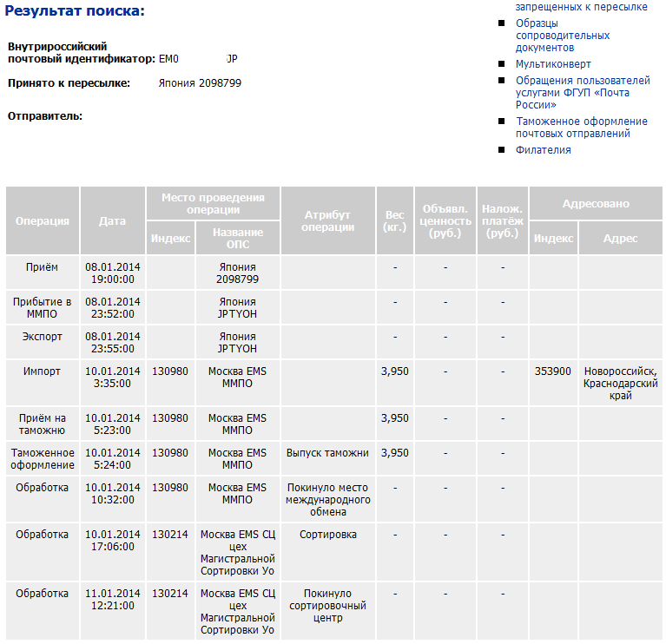Click date 08.01.2014 23:55:00
This screenshot has height=644, width=666.
(113, 342)
